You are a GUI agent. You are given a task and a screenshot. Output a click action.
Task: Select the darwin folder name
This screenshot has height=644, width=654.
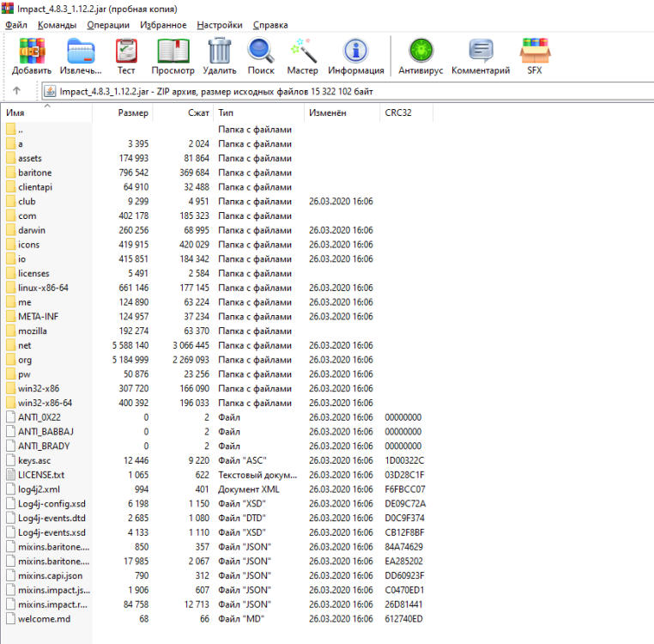(x=32, y=230)
